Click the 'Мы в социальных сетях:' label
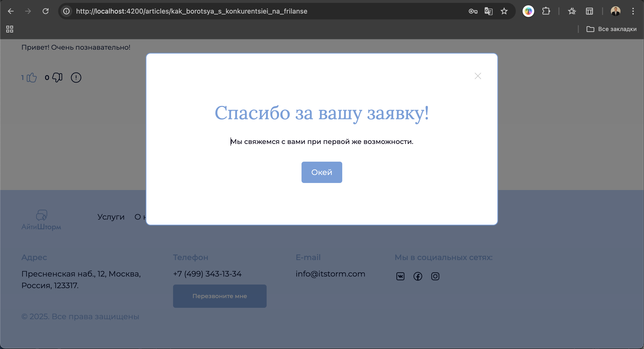 point(444,257)
